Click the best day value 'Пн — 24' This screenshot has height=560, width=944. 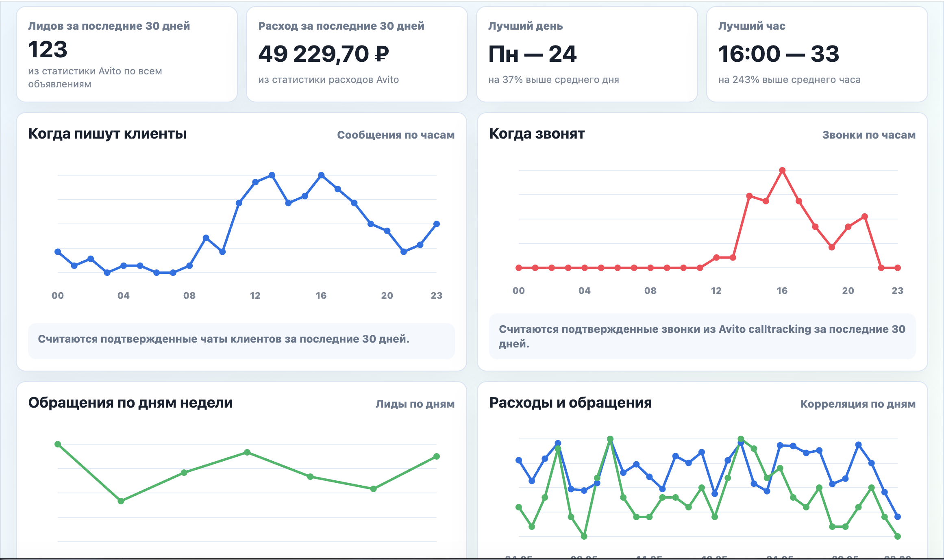(x=532, y=54)
